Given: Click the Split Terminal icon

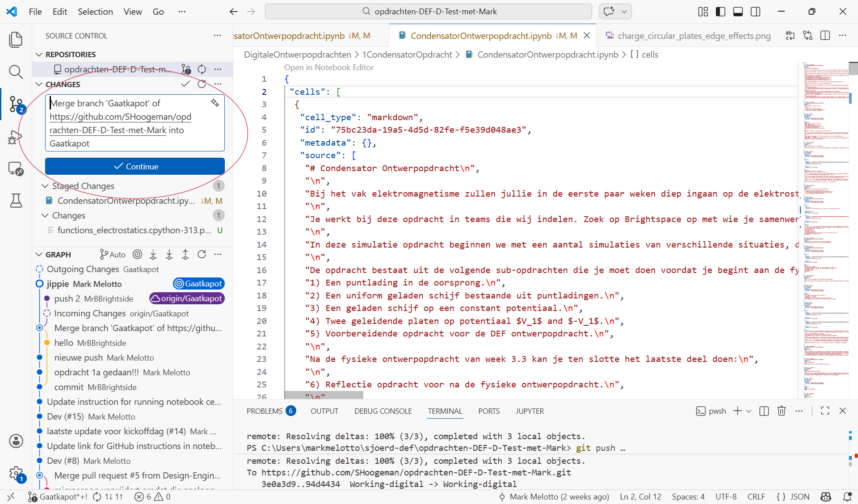Looking at the screenshot, I should (x=764, y=411).
